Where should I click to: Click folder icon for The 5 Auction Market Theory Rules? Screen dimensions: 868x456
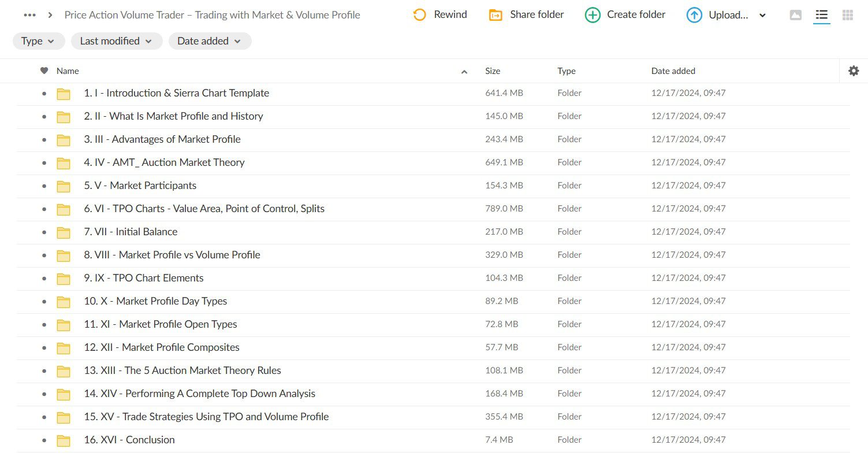pos(64,371)
